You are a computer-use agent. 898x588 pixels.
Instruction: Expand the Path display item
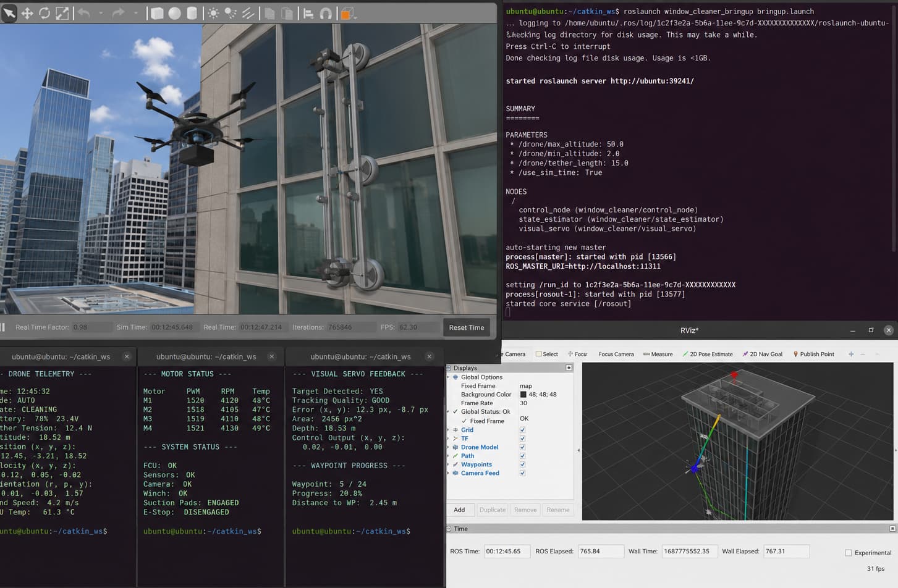point(449,456)
